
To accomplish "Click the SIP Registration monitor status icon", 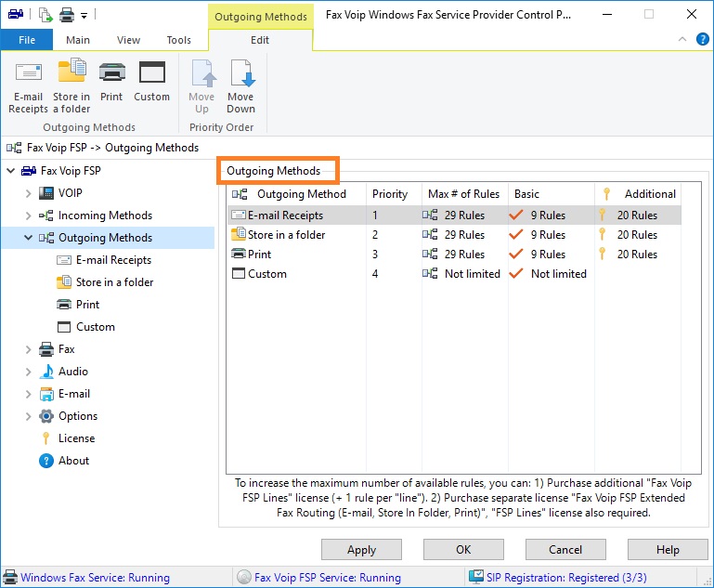I will (476, 577).
